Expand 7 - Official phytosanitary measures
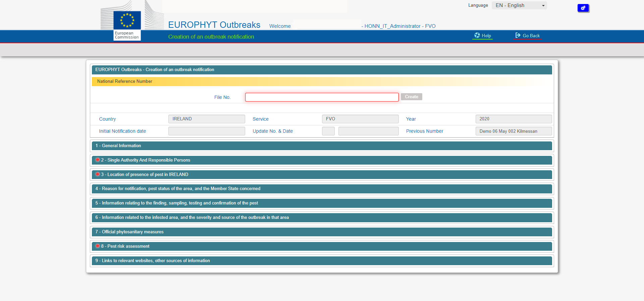This screenshot has width=644, height=301. click(322, 232)
